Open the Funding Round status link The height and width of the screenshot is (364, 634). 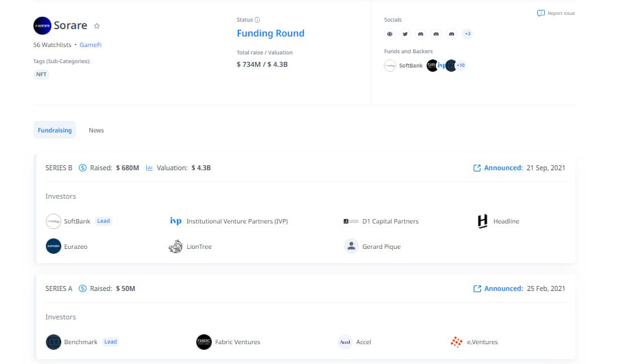click(x=271, y=33)
